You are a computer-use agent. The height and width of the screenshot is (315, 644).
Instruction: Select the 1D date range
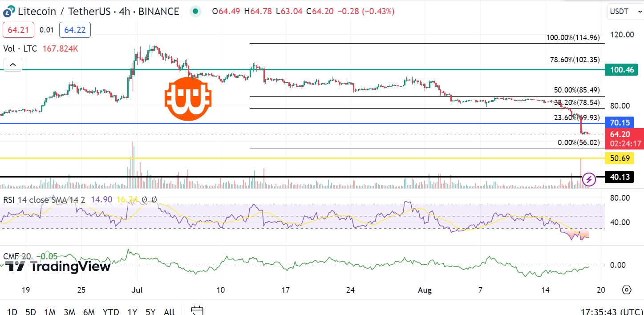[12, 311]
